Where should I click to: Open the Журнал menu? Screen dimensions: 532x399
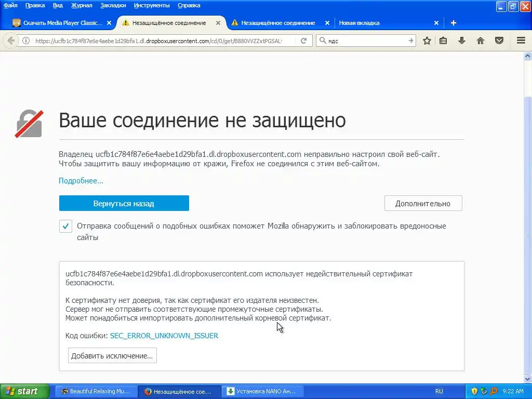(82, 5)
